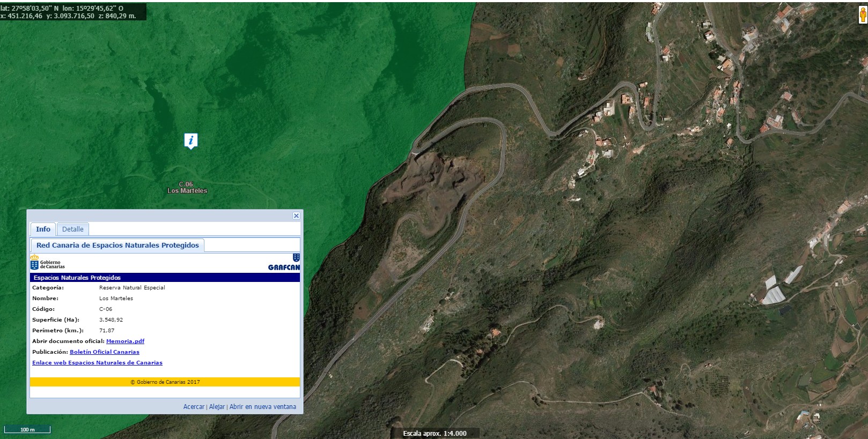Choose Abrir en nueva ventana

coord(262,407)
